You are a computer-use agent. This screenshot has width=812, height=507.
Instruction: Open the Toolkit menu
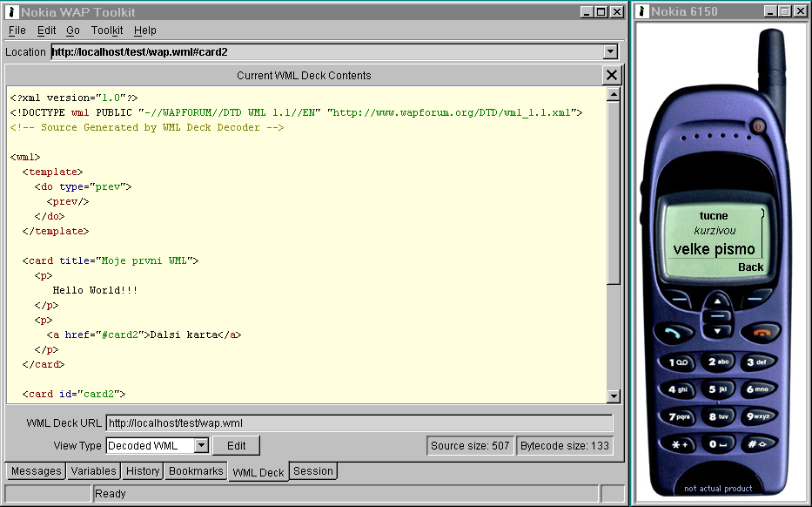pyautogui.click(x=107, y=30)
